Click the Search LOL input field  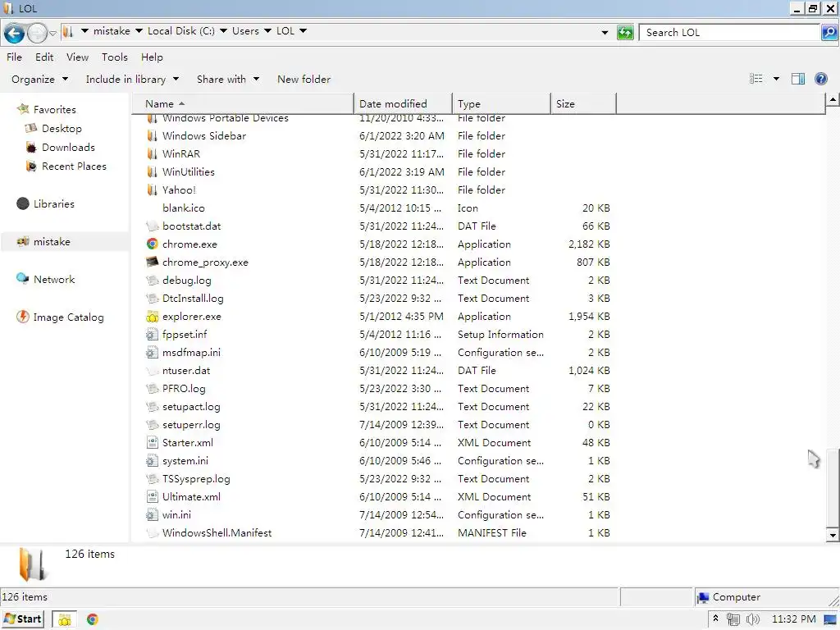[x=729, y=33]
